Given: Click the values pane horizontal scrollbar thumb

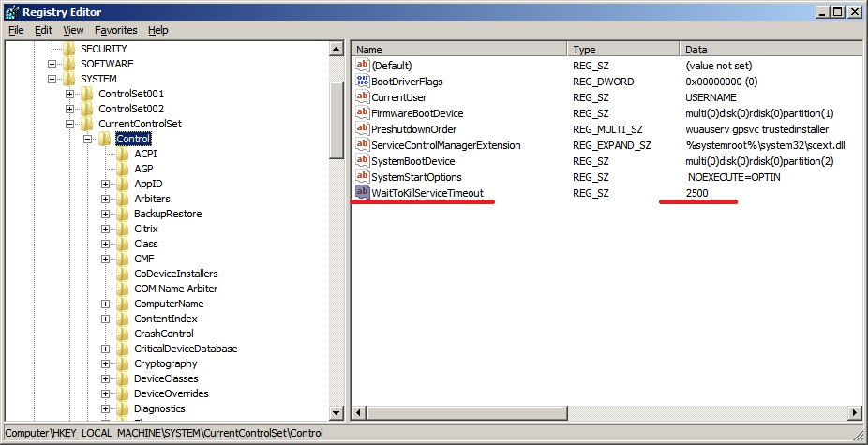Looking at the screenshot, I should 467,412.
